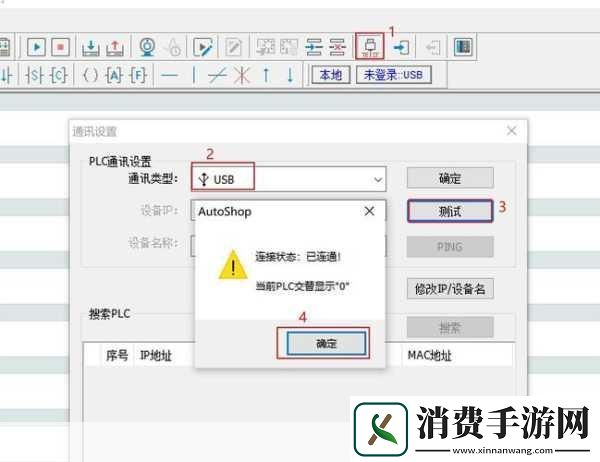The width and height of the screenshot is (600, 462).
Task: Select the {C} ladder instruction icon
Action: pos(59,75)
